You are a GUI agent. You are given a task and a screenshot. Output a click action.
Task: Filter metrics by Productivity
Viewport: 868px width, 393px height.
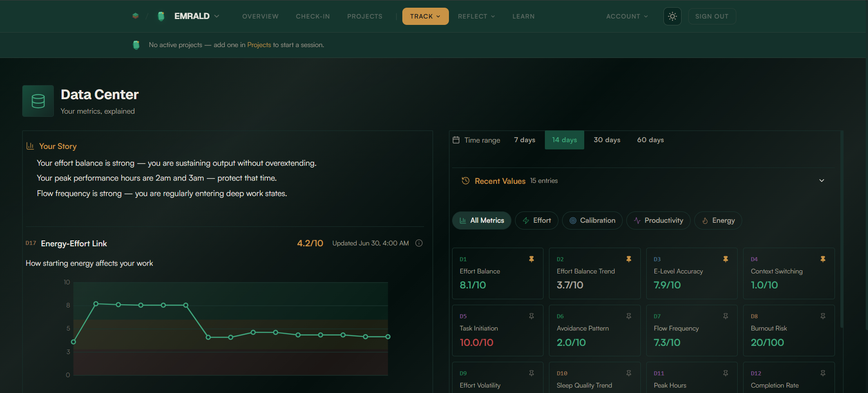point(658,220)
